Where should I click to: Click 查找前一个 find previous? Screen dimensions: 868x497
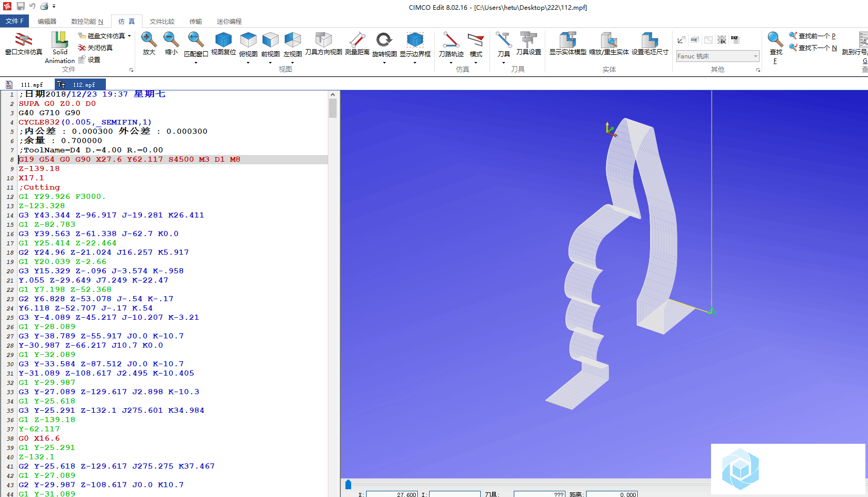pos(812,36)
